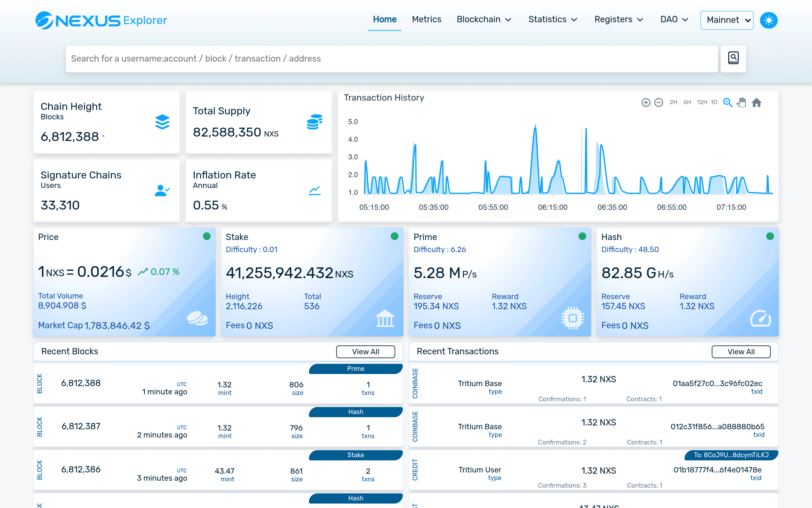Focus the username/block/transaction search field
Screen dimensions: 812x508
coord(392,58)
